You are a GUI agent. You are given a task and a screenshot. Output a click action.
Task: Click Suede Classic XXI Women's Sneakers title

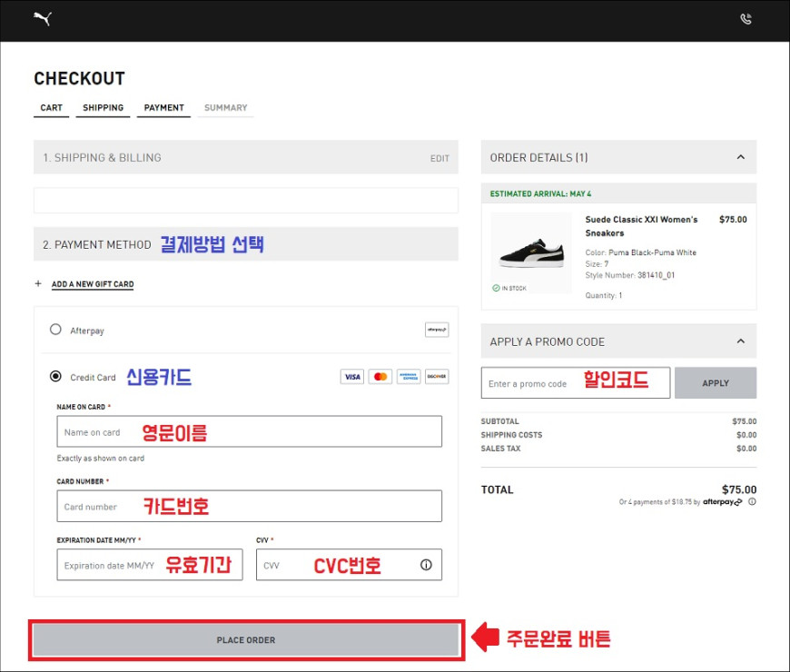point(641,226)
